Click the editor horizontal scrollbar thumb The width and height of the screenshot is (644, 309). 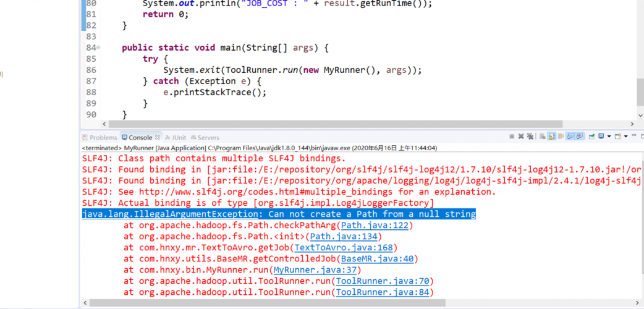point(336,124)
